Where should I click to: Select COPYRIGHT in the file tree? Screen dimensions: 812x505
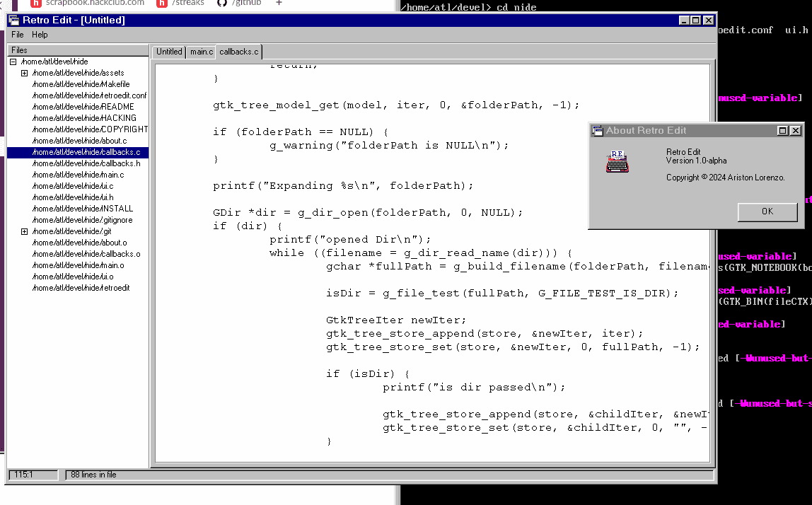click(90, 129)
